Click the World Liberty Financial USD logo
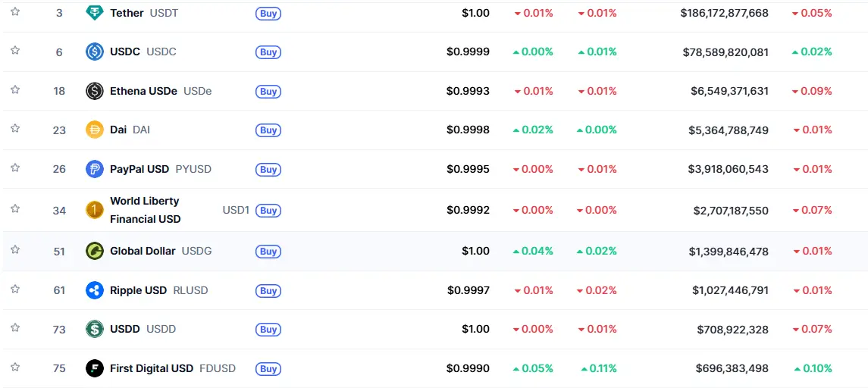 click(95, 210)
